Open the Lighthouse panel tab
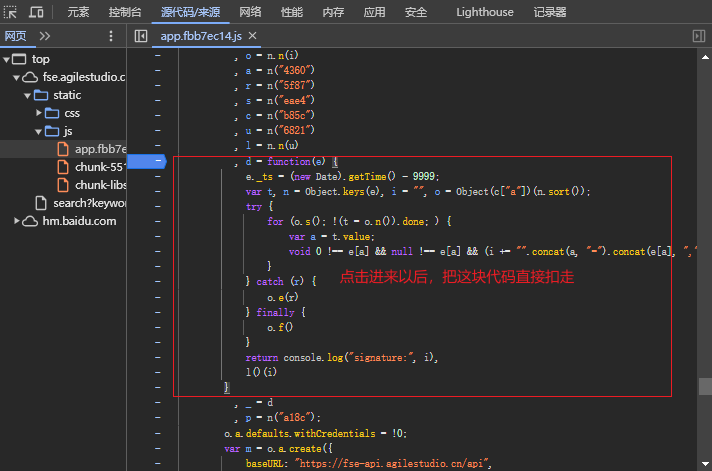Image resolution: width=712 pixels, height=471 pixels. click(x=485, y=12)
